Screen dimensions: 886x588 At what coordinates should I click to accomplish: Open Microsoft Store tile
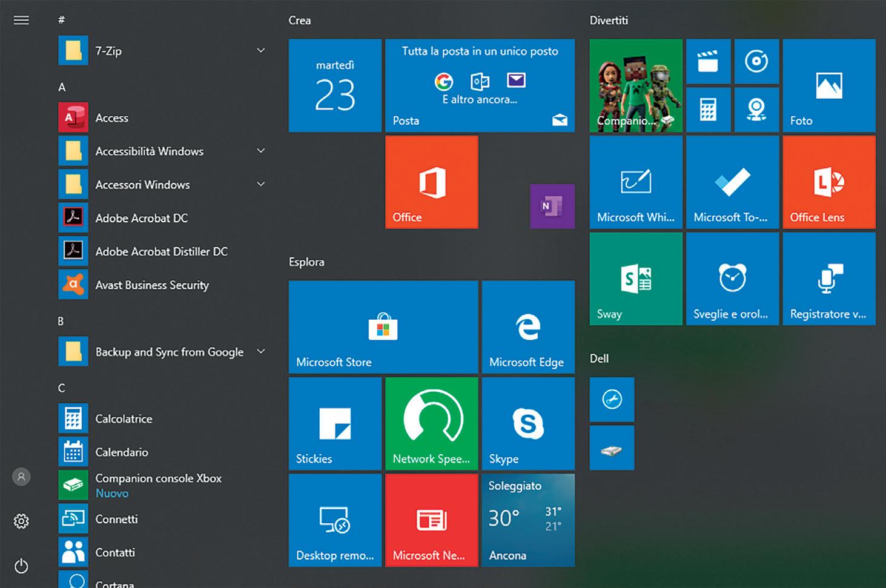pyautogui.click(x=383, y=326)
